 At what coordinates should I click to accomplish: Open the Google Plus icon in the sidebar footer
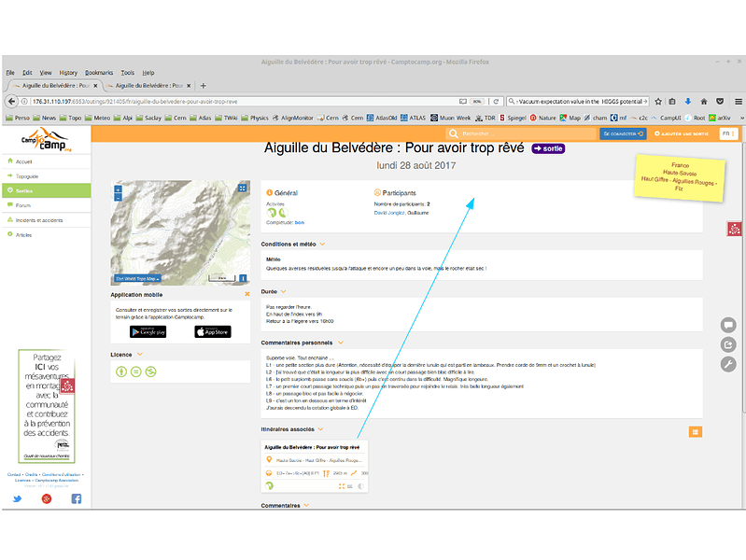[x=47, y=498]
